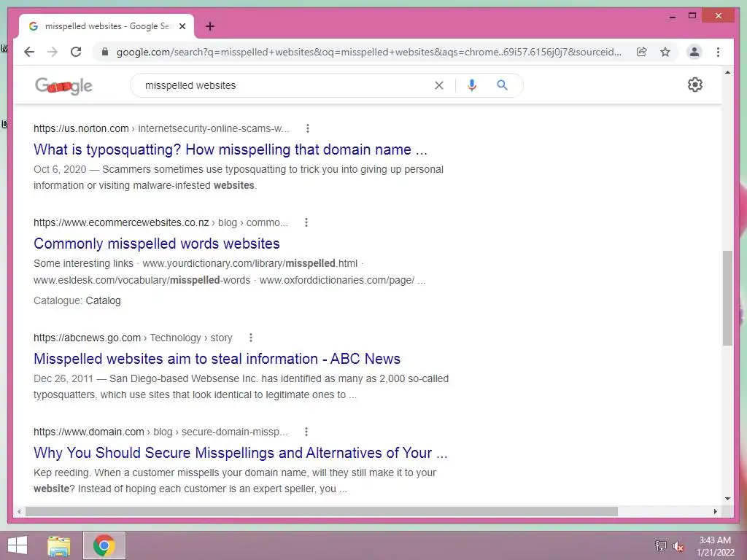
Task: Reload the page with the refresh icon
Action: click(x=76, y=52)
